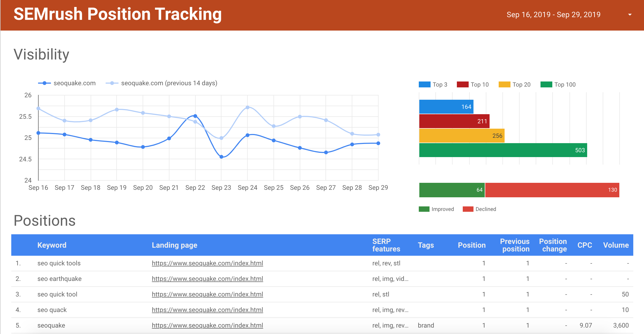
Task: Click the keyword 'seoquake' in row 5
Action: tap(51, 325)
